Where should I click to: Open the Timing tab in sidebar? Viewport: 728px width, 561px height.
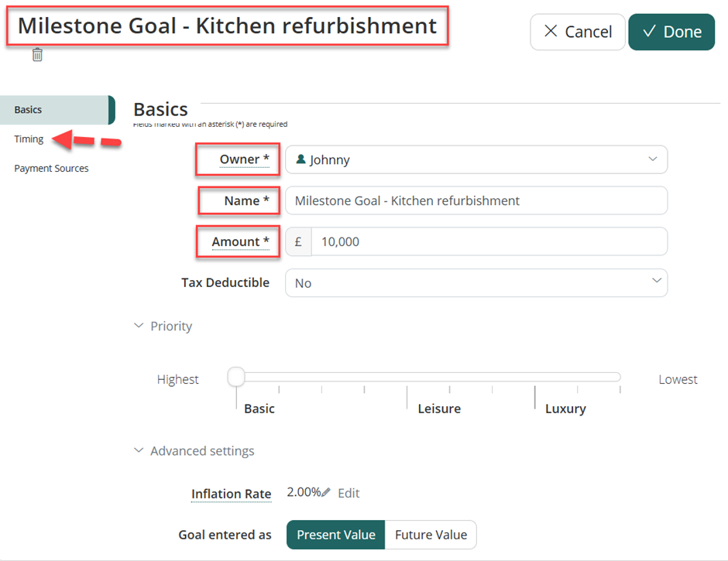(x=29, y=139)
